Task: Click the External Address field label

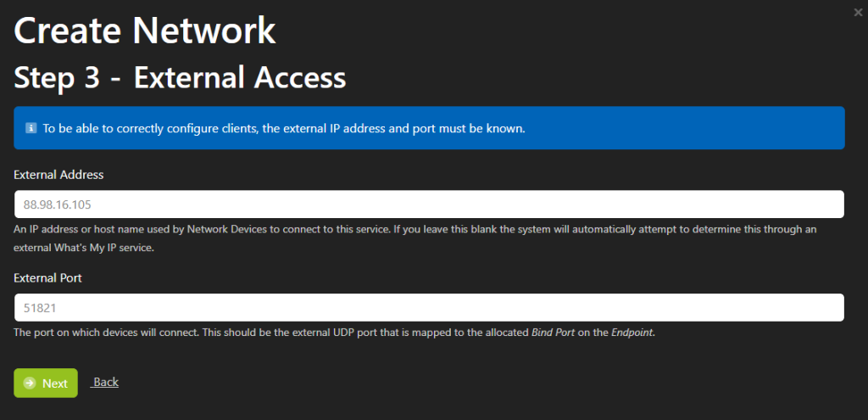Action: (58, 175)
